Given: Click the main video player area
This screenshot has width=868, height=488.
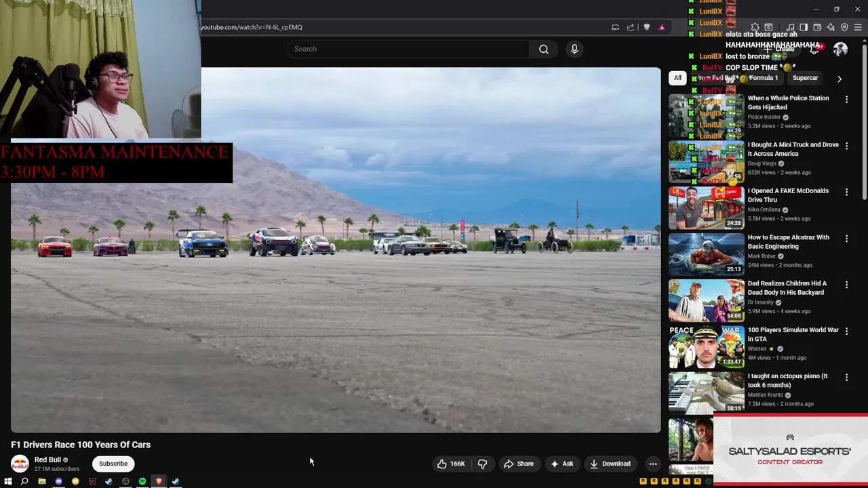Looking at the screenshot, I should click(336, 249).
